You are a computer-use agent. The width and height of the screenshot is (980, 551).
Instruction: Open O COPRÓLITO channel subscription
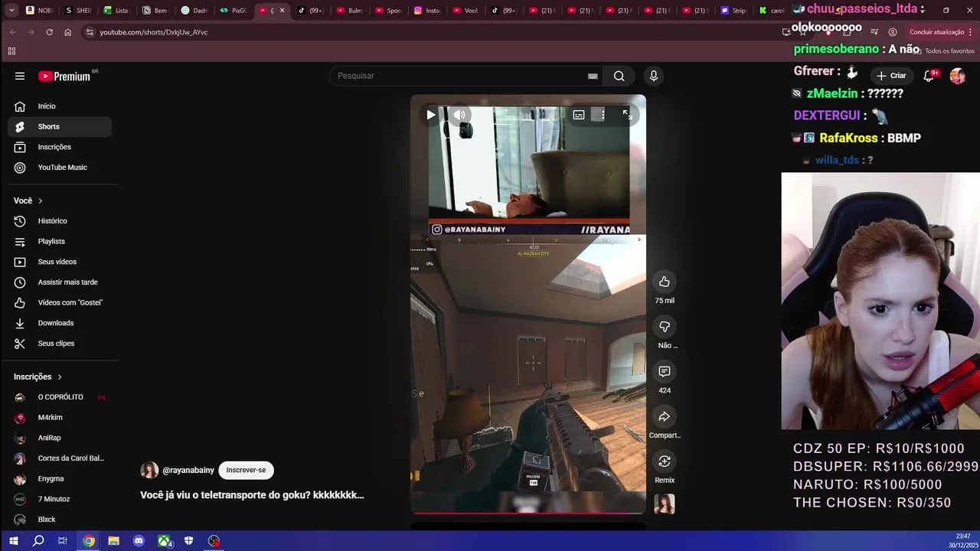(x=60, y=397)
